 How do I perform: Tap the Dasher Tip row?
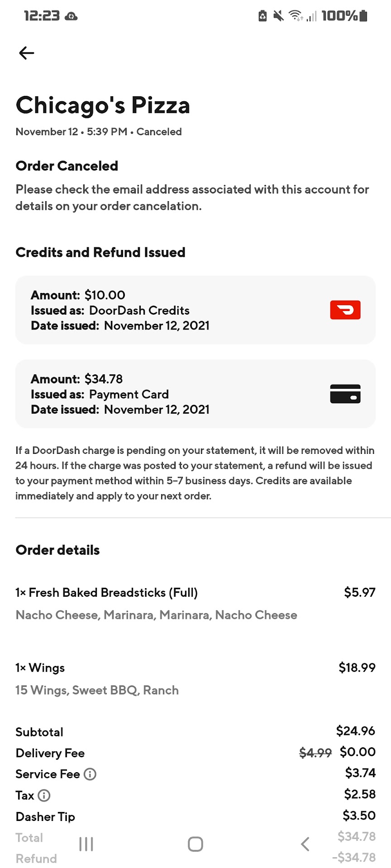pos(46,816)
